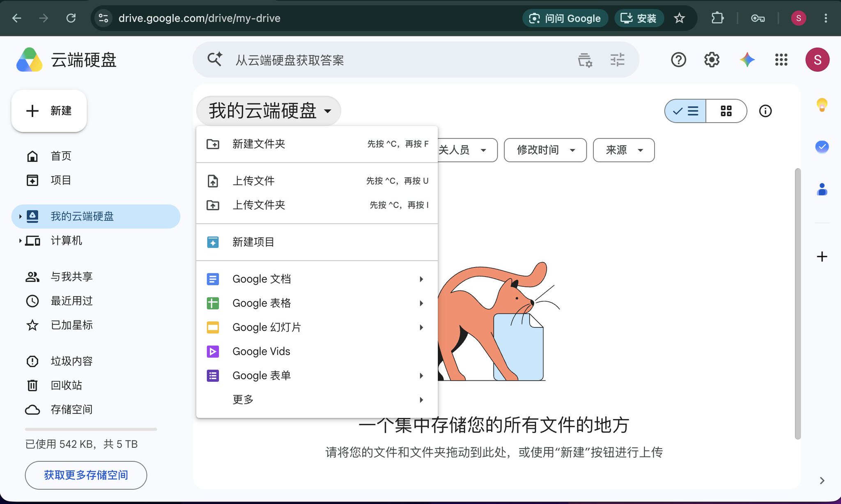This screenshot has width=841, height=504.
Task: Click the browser address bar URL
Action: [199, 18]
